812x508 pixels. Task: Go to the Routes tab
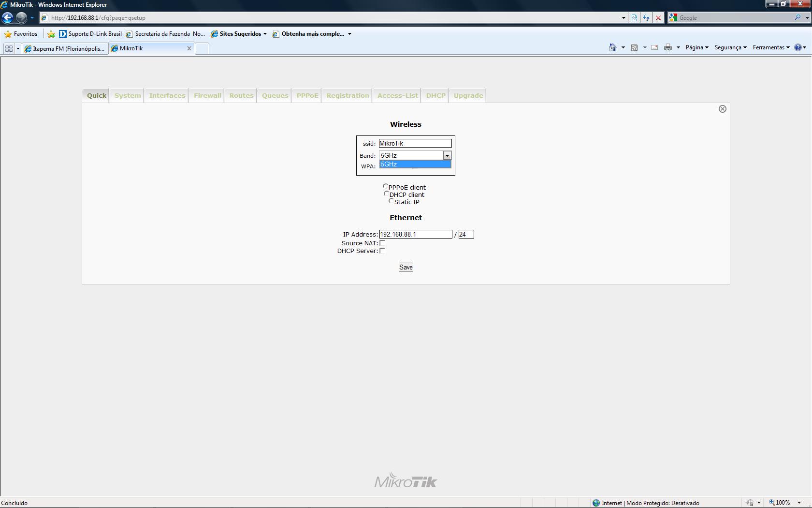pyautogui.click(x=241, y=95)
